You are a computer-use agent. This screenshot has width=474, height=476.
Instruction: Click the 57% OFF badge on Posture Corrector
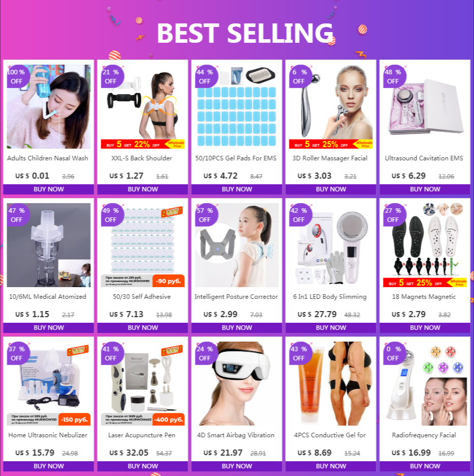(206, 215)
